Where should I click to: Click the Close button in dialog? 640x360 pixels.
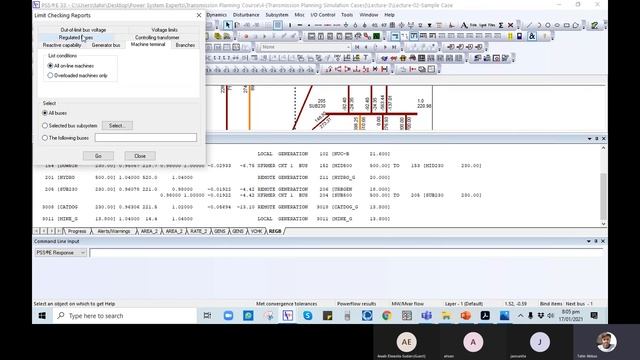point(140,156)
